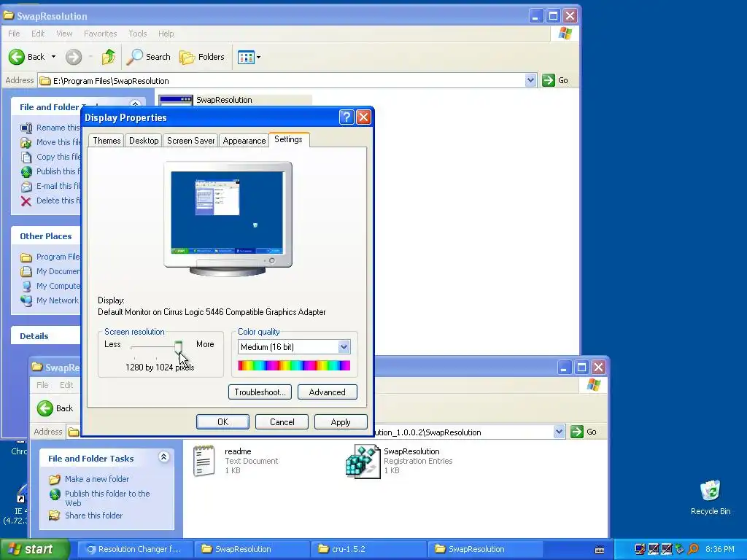747x560 pixels.
Task: Open Tools menu in top Explorer window
Action: 138,34
